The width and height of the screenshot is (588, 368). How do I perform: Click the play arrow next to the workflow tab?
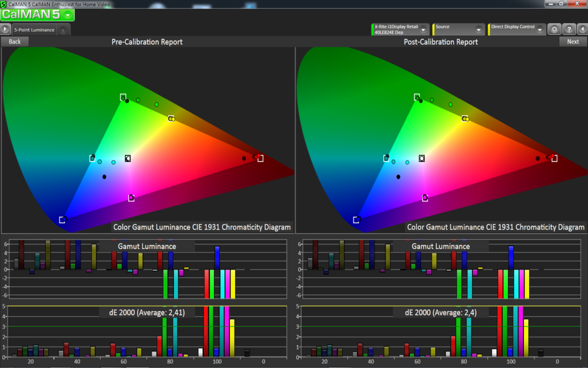pyautogui.click(x=5, y=28)
